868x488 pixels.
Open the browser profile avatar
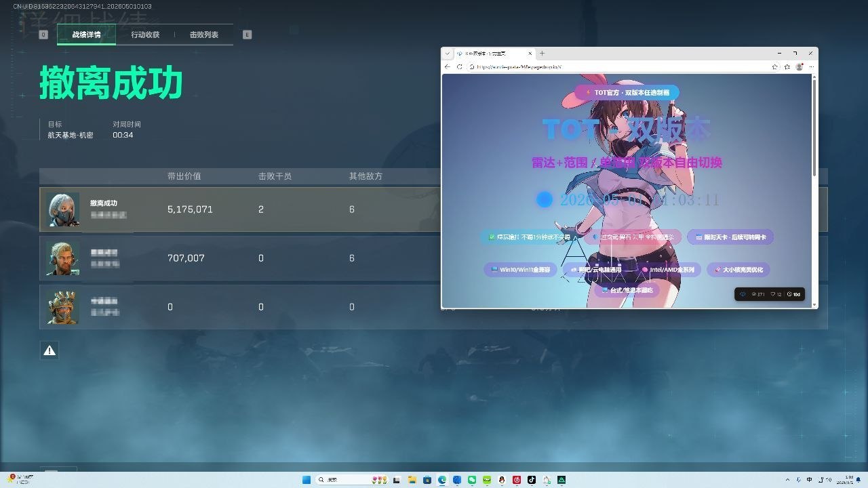coord(800,66)
